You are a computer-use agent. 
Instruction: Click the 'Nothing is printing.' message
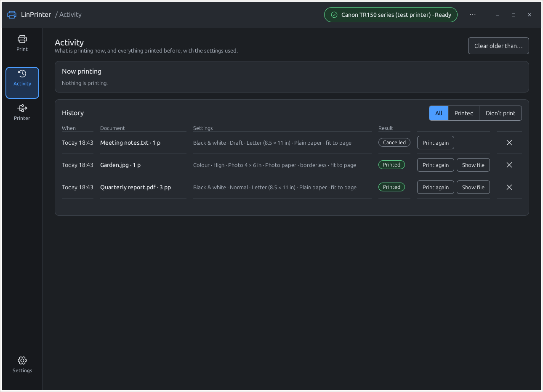click(85, 83)
